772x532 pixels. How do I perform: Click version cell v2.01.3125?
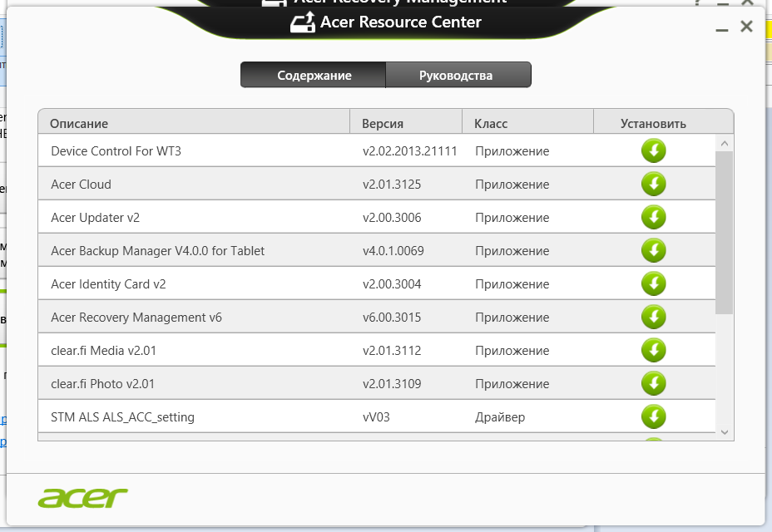(392, 184)
